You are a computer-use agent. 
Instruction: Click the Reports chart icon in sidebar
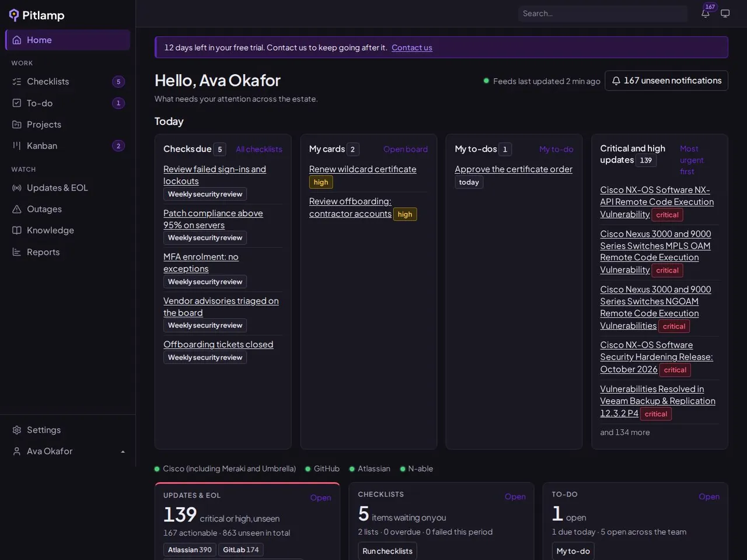(x=17, y=252)
